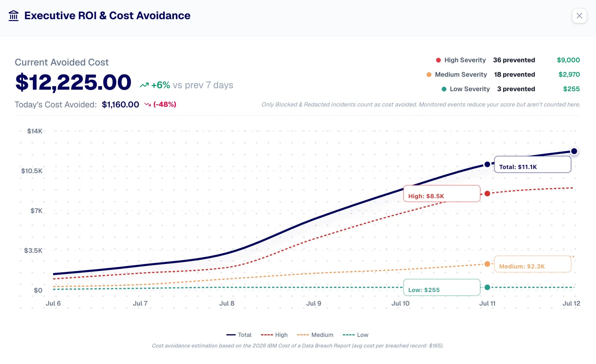596x364 pixels.
Task: Click the teal Low Severity dot
Action: pyautogui.click(x=444, y=89)
